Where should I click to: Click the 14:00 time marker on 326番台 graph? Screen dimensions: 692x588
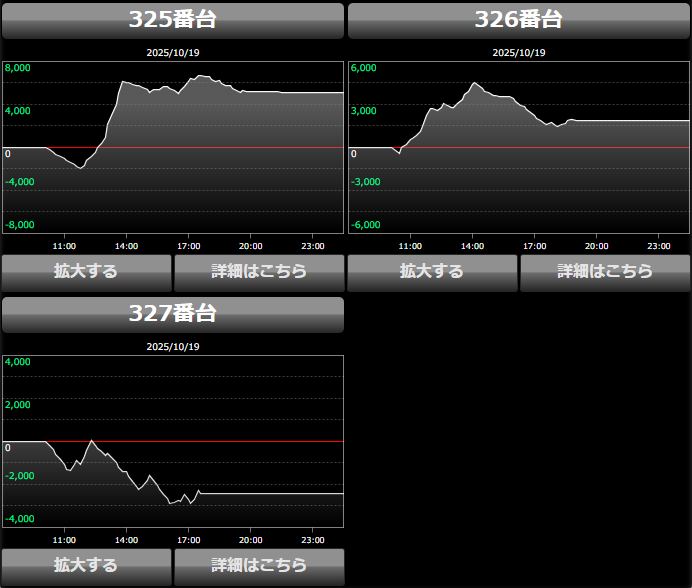coord(472,246)
